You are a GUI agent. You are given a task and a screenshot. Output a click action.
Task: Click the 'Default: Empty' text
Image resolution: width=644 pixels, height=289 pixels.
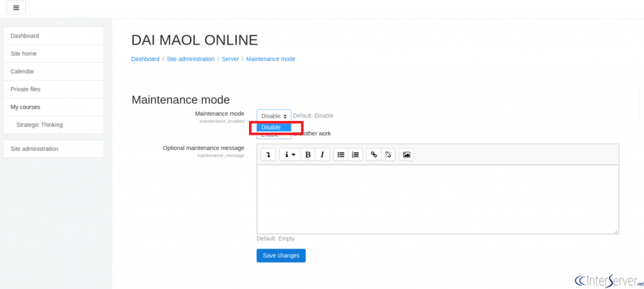coord(275,239)
